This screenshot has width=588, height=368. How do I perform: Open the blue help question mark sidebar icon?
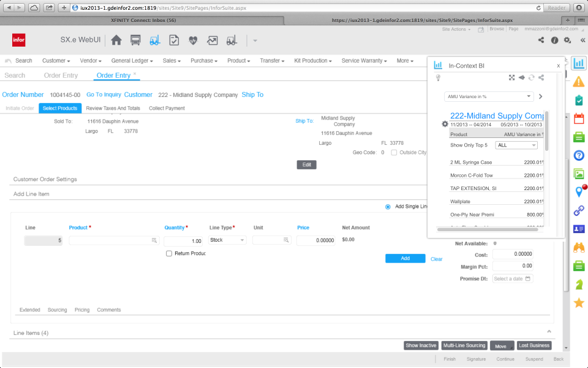coord(579,155)
